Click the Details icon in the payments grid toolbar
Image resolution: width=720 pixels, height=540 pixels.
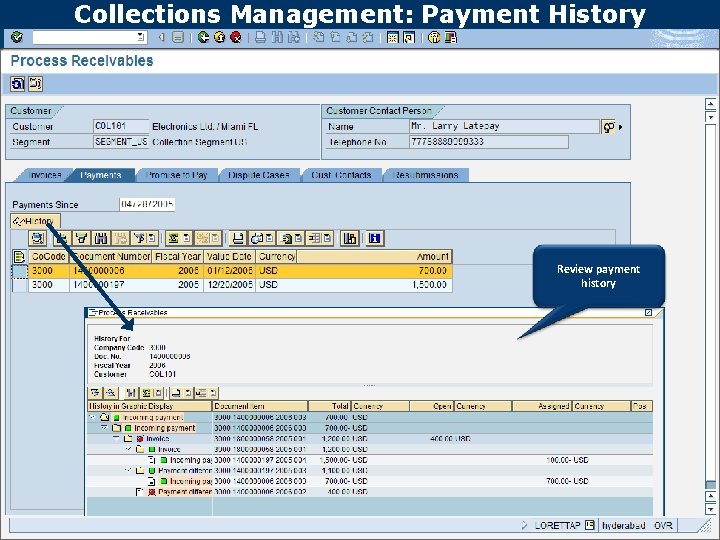38,238
